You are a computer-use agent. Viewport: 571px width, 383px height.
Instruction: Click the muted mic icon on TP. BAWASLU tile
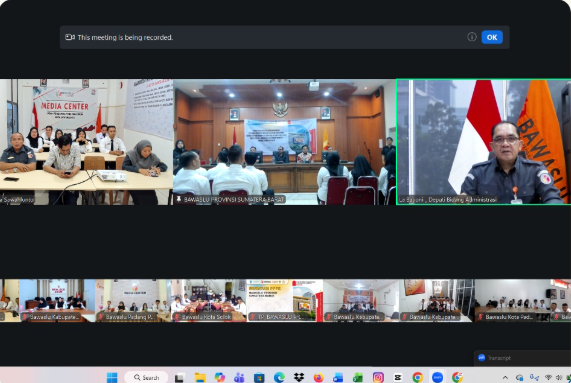pos(253,317)
